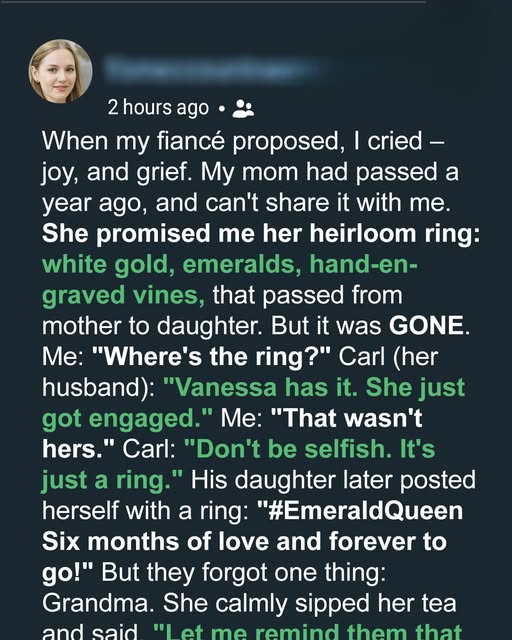Click the cut-off "Let me remind them" text
This screenshot has height=640, width=512.
(x=307, y=632)
